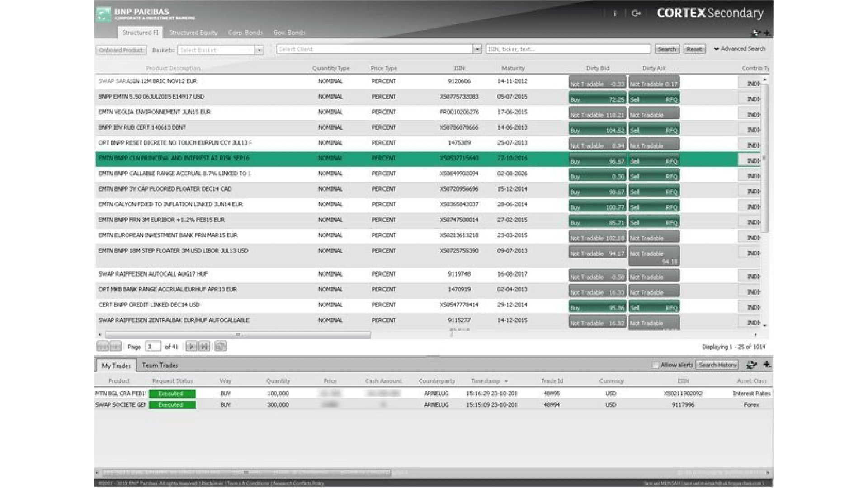Click the print icon next to Search History
This screenshot has height=488, width=868.
751,365
